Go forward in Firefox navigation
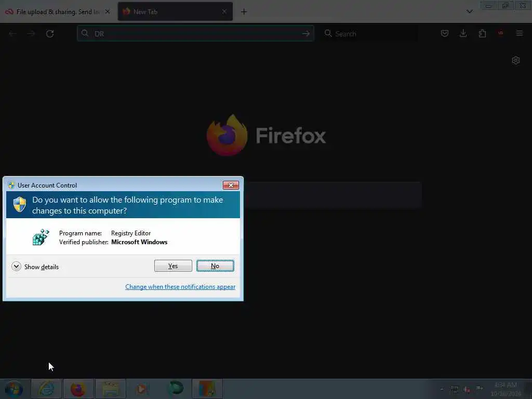Viewport: 532px width, 399px height. [31, 34]
